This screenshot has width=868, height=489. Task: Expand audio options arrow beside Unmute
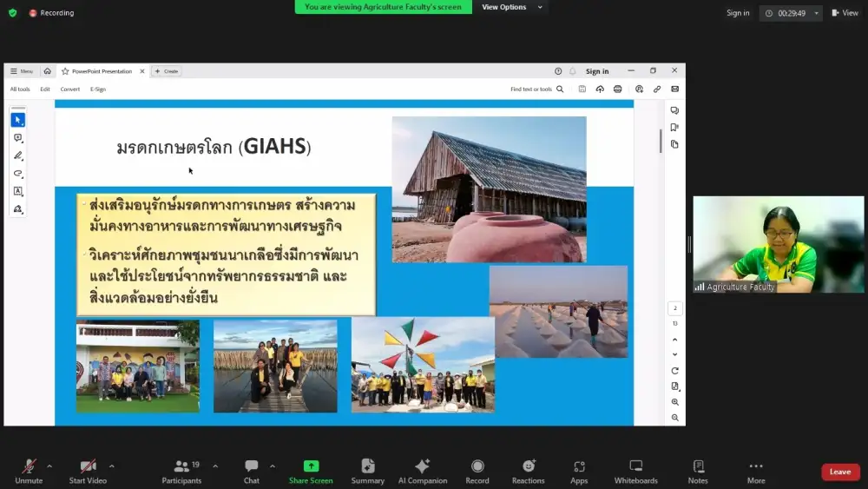click(49, 466)
